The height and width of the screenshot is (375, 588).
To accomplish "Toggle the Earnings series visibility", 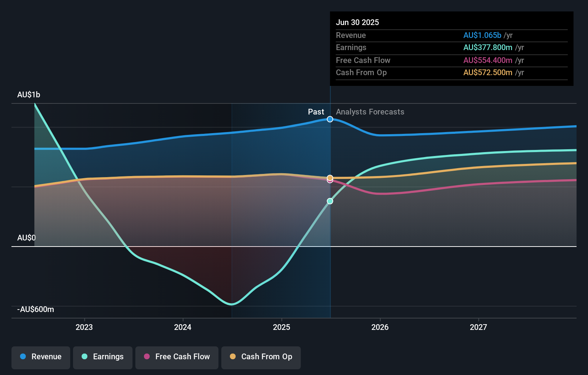I will pos(102,357).
